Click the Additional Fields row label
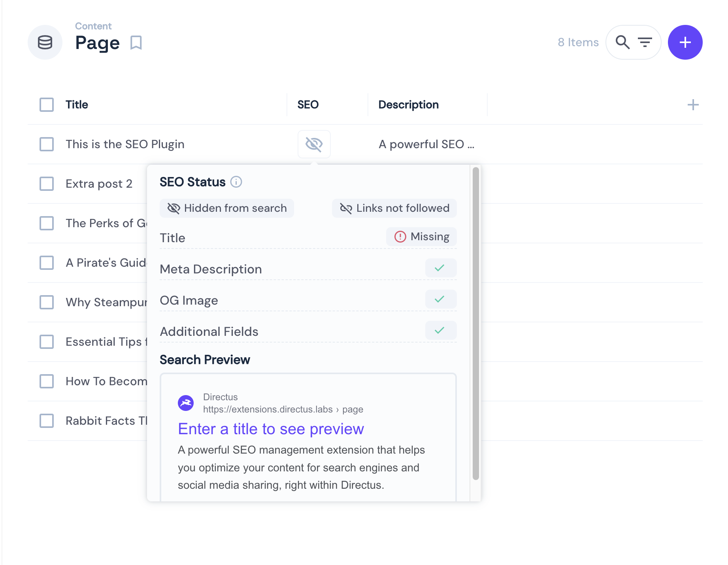The image size is (728, 565). [x=209, y=331]
